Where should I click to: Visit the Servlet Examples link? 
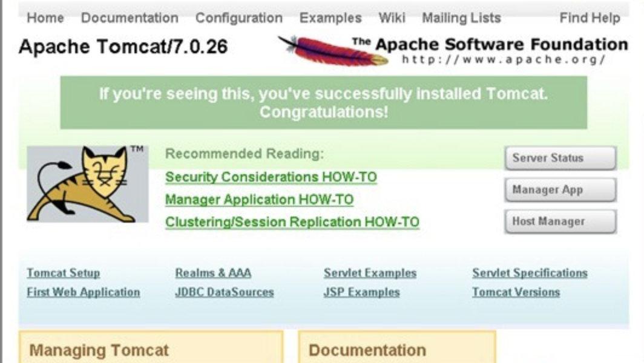click(370, 273)
